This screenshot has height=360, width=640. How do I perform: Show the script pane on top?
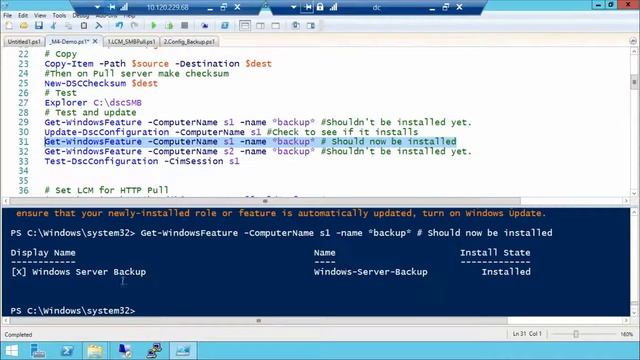(x=245, y=26)
